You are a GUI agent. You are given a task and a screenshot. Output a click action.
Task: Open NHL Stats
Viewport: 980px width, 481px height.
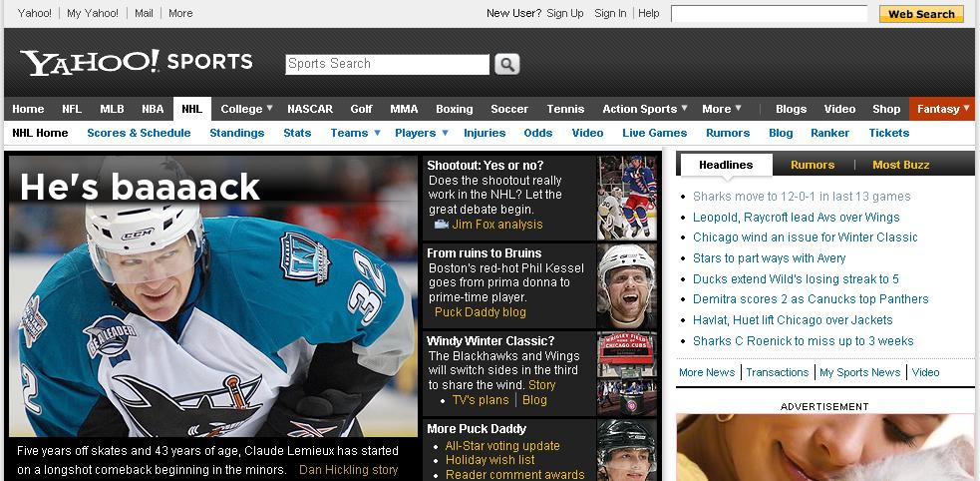[x=297, y=133]
